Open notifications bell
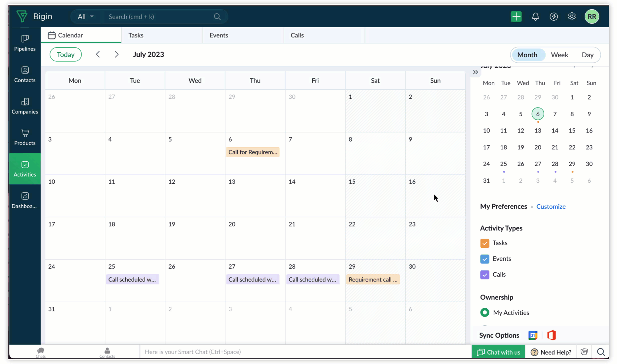This screenshot has width=617, height=364. pyautogui.click(x=535, y=17)
